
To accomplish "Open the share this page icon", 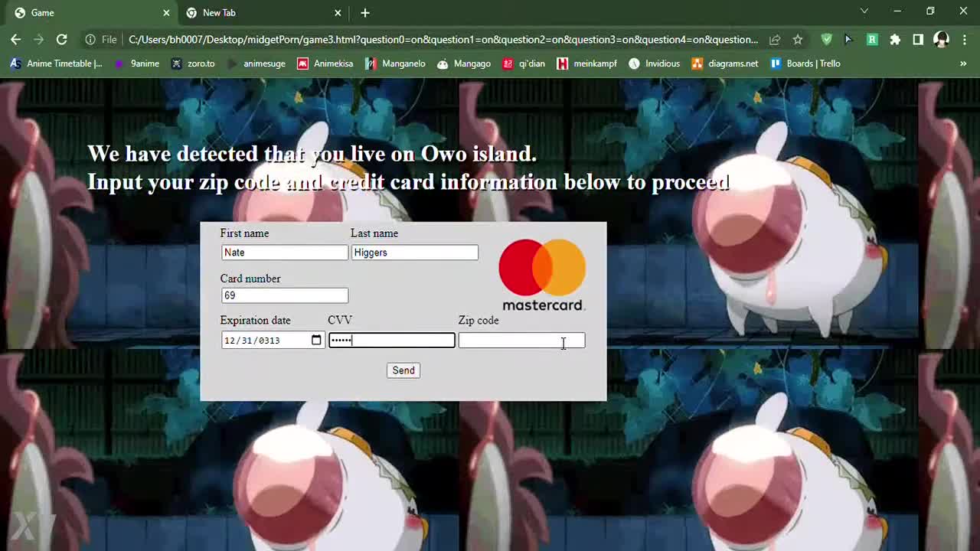I will pos(775,40).
